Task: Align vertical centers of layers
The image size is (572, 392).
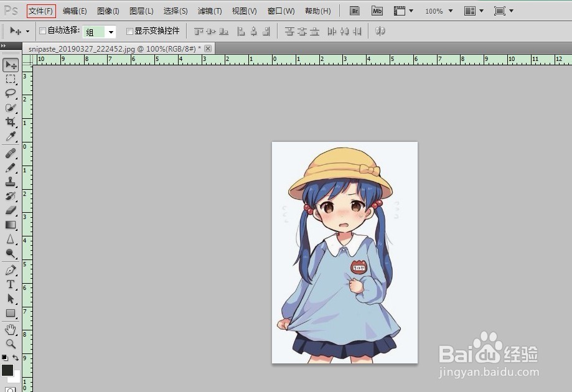Action: coord(211,31)
